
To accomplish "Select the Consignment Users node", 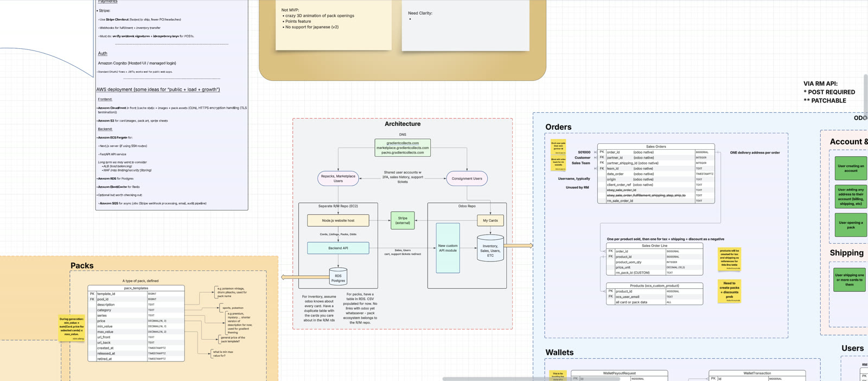I will pos(467,179).
